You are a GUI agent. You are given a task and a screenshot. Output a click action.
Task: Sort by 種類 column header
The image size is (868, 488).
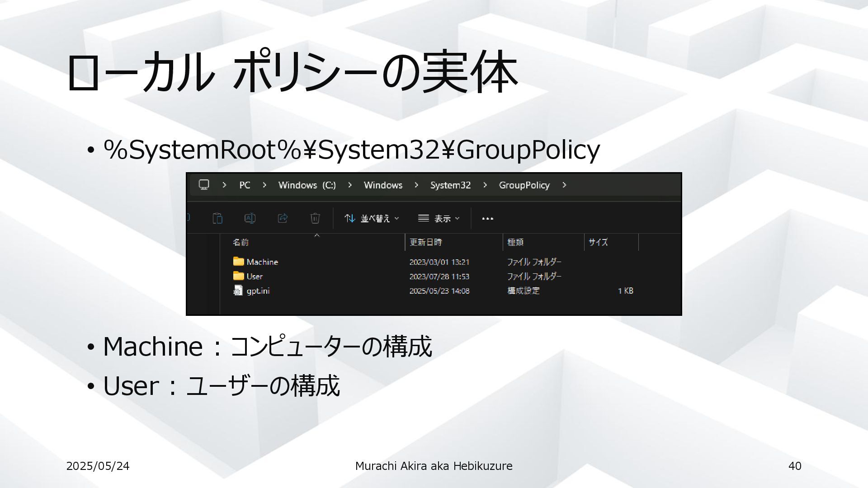(515, 243)
